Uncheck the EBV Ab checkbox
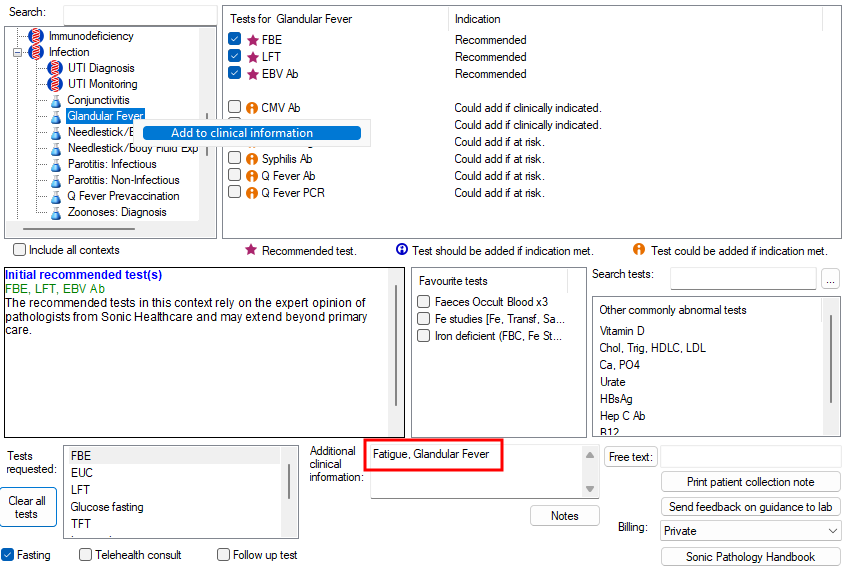Image resolution: width=842 pixels, height=569 pixels. [235, 72]
